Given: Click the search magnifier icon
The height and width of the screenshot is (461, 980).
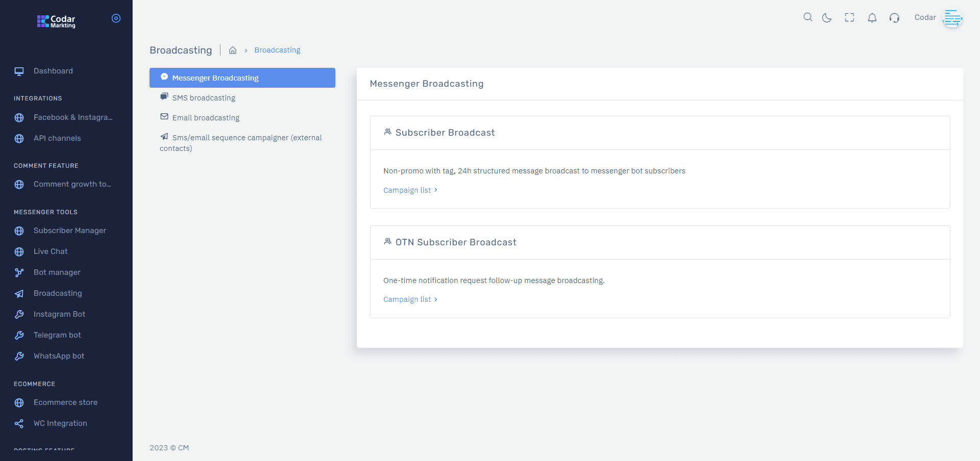Looking at the screenshot, I should (807, 17).
